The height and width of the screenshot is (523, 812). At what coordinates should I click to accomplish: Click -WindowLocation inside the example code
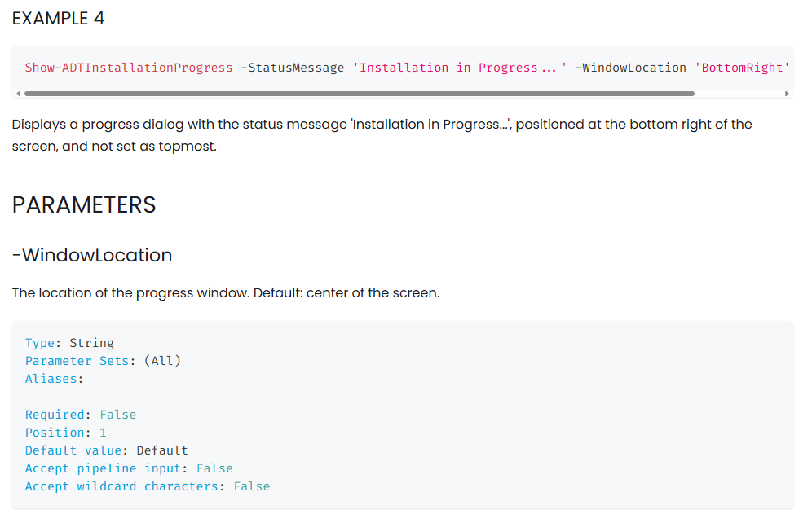pos(631,68)
